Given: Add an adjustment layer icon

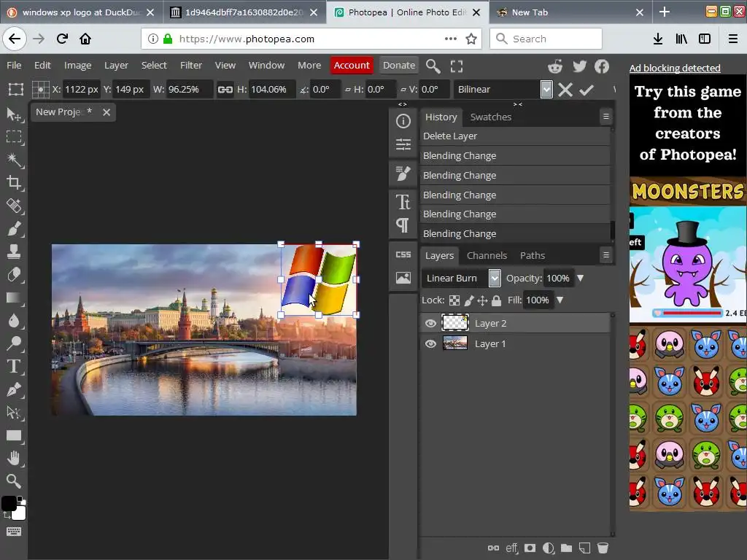Looking at the screenshot, I should click(549, 548).
